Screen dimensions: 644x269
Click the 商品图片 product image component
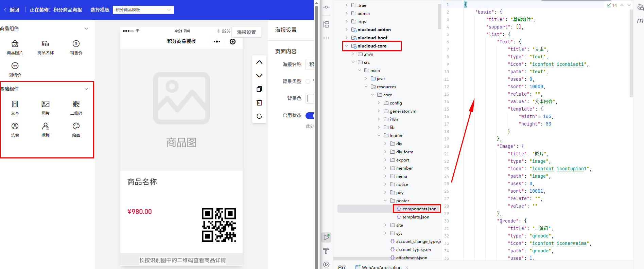pos(15,44)
